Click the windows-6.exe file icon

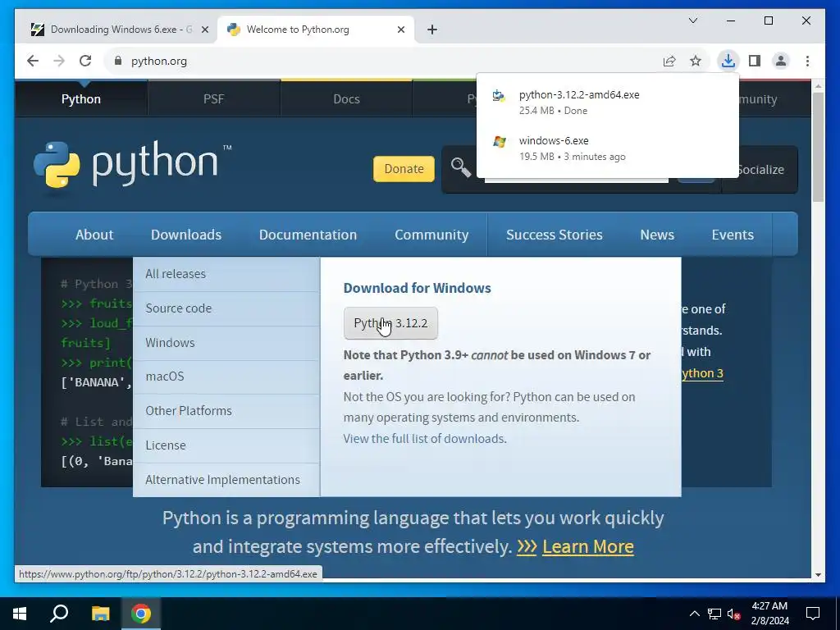point(499,142)
